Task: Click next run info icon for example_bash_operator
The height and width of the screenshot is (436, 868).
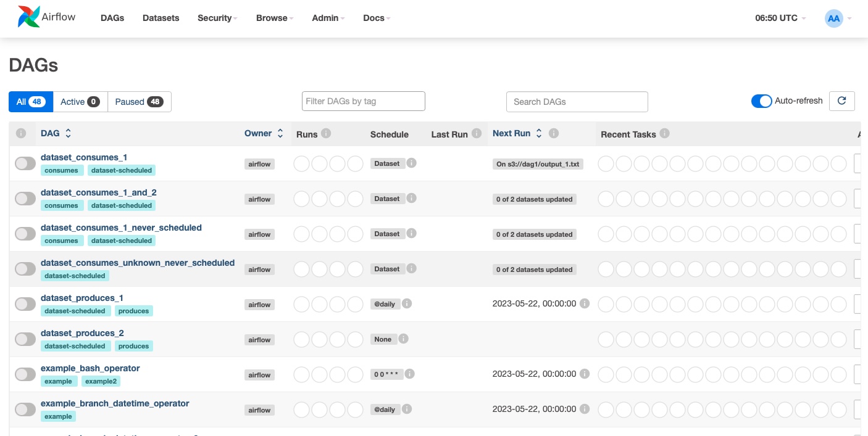Action: pyautogui.click(x=585, y=374)
